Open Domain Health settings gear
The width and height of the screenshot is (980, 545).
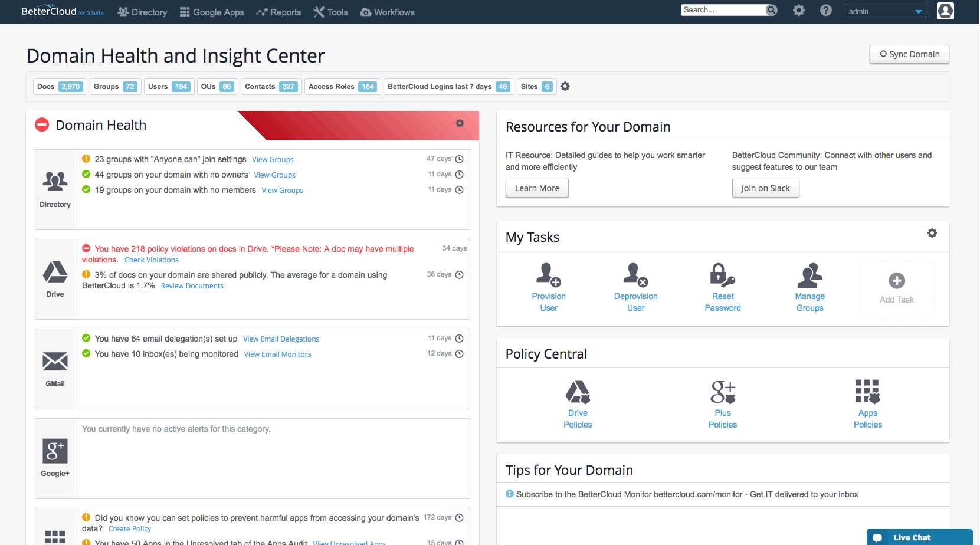(x=460, y=123)
